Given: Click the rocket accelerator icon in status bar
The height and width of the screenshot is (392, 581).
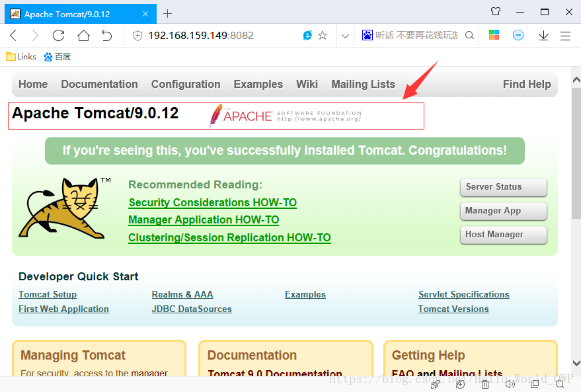Looking at the screenshot, I should click(x=435, y=385).
